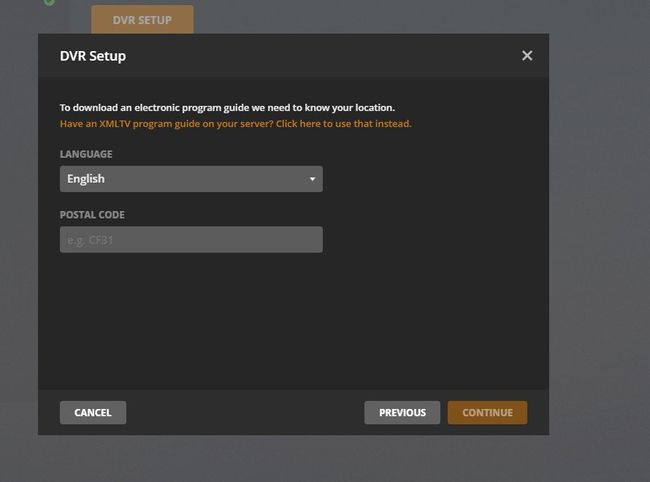The image size is (650, 482).
Task: Focus the Postal Code input field
Action: pyautogui.click(x=190, y=239)
